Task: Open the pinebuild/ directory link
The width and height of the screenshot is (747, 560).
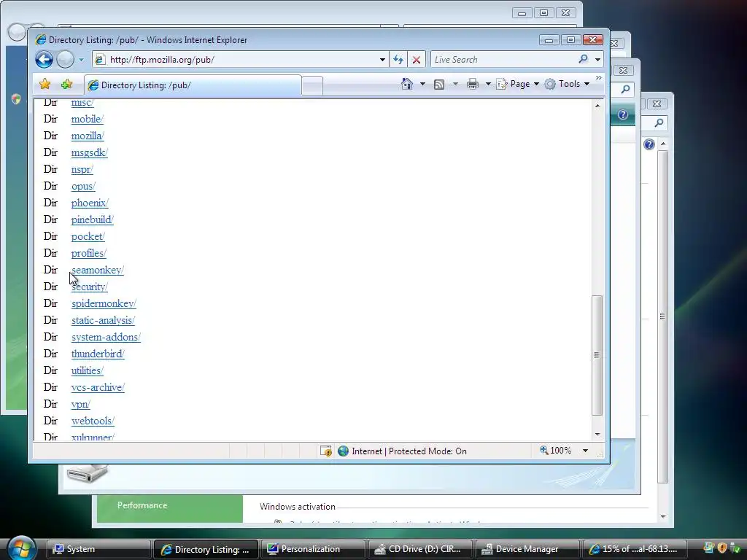Action: [x=93, y=219]
